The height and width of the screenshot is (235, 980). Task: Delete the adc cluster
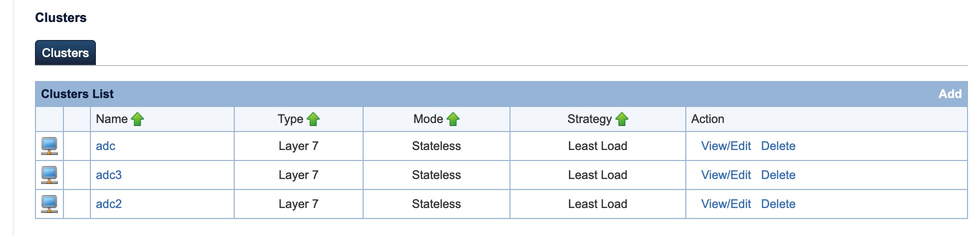[x=778, y=146]
